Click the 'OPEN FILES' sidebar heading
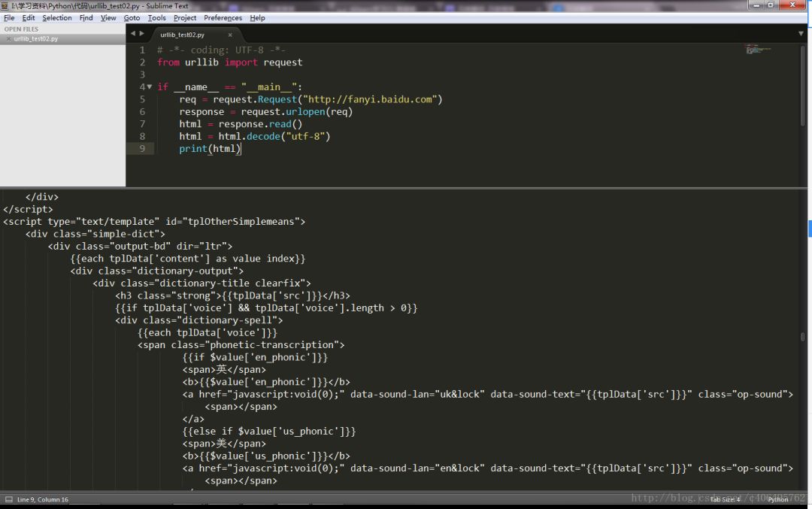The height and width of the screenshot is (509, 812). click(21, 29)
